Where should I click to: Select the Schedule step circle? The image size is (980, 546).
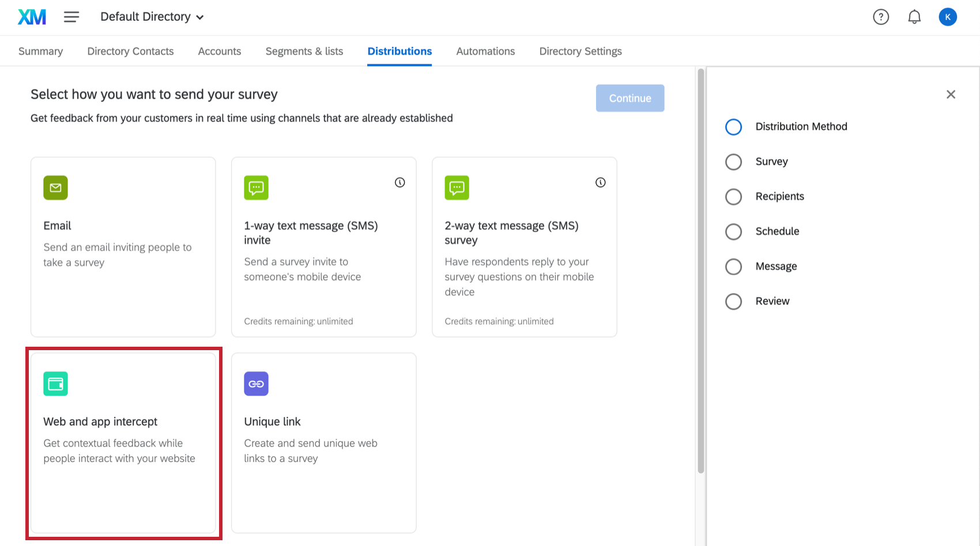[733, 232]
